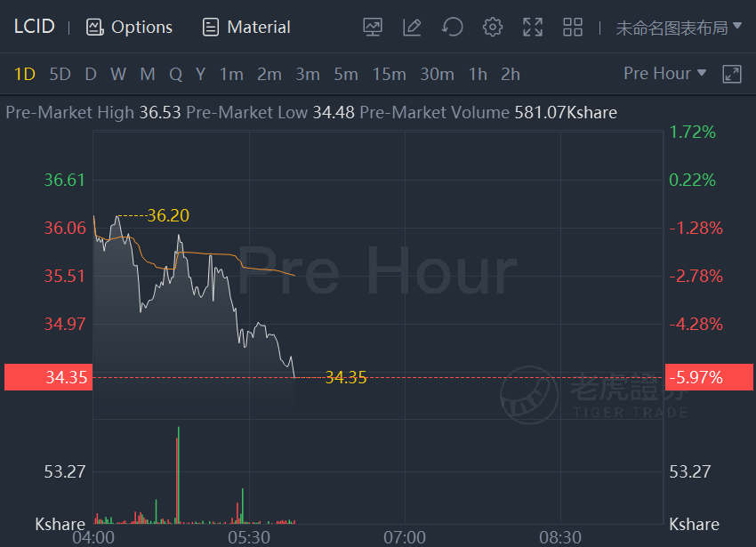Click the tallest green volume bar
The width and height of the screenshot is (756, 547).
coord(179,475)
